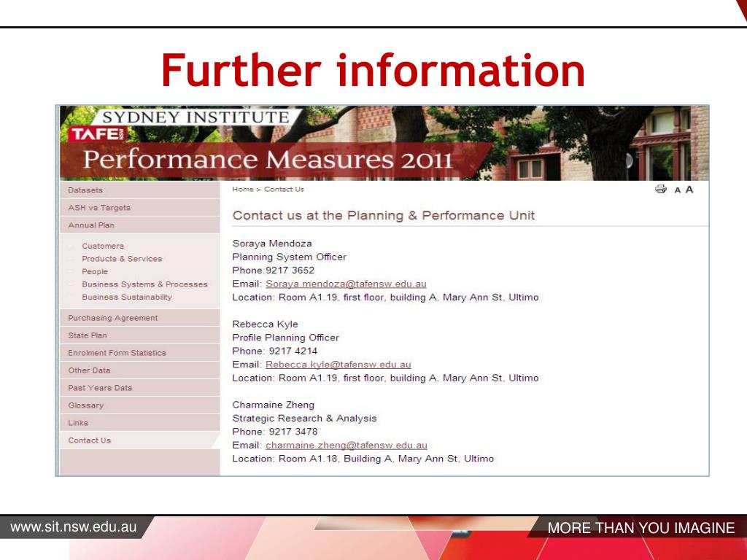747x560 pixels.
Task: Open the Links page
Action: pos(139,423)
